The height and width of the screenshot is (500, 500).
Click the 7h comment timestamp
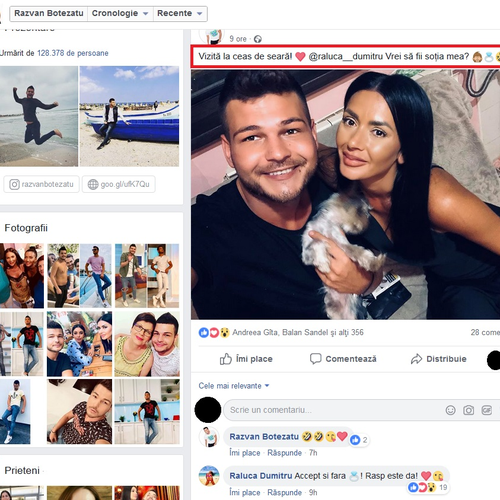coord(313,453)
